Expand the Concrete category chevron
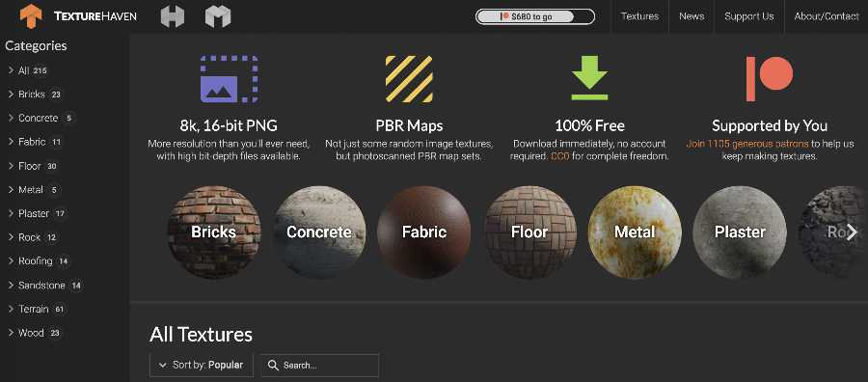Screen dimensions: 868x382 [x=11, y=118]
